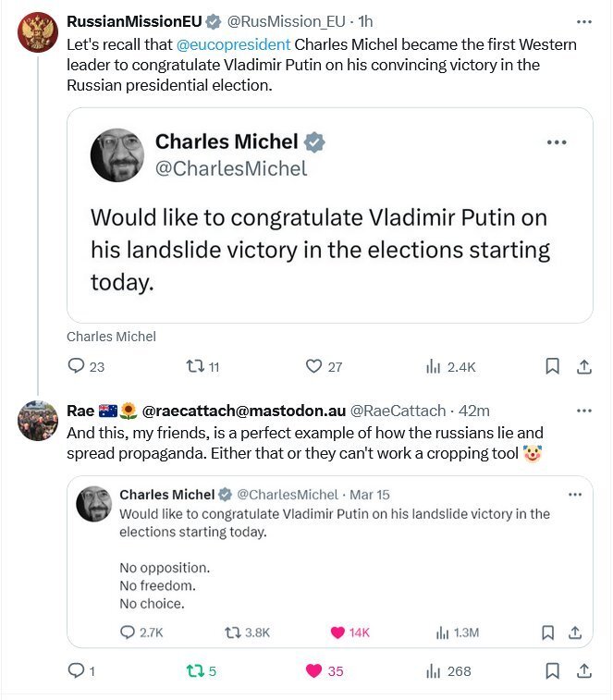Bookmark the RussianMissionEU tweet
This screenshot has height=700, width=613.
552,366
